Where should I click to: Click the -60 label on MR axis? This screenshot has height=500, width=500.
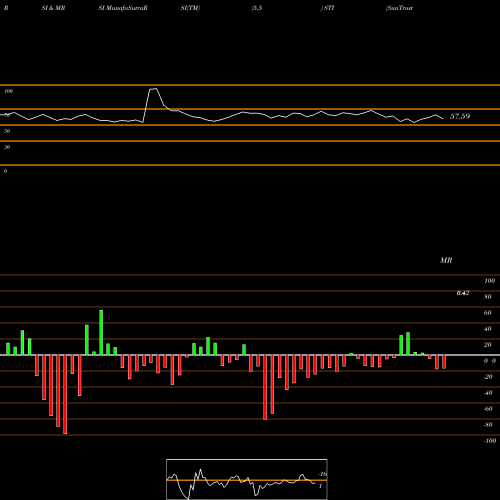coord(488,409)
